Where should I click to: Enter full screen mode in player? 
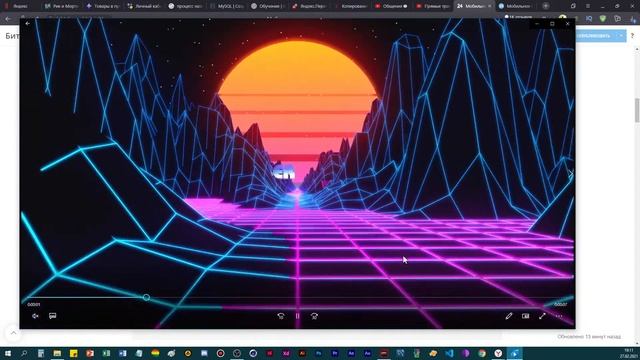point(542,316)
